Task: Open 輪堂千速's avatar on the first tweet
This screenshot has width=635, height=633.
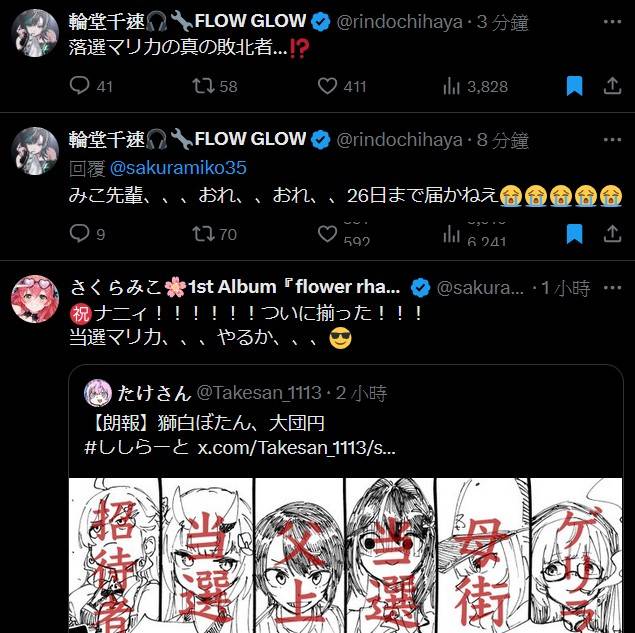Action: click(x=35, y=33)
